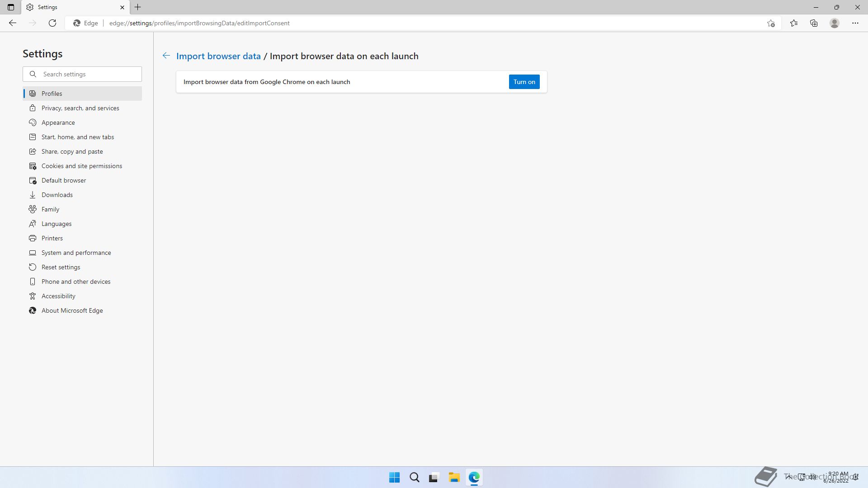Open Start, home, and new tabs
868x488 pixels.
(x=82, y=137)
